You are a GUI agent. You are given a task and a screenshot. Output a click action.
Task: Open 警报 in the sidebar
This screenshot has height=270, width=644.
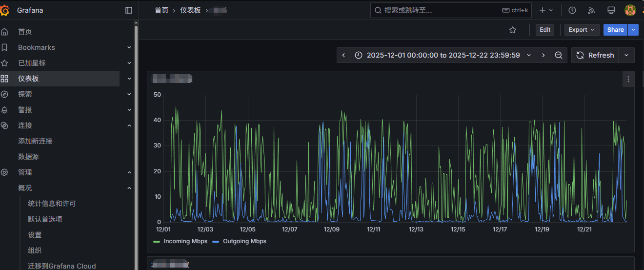[x=25, y=110]
